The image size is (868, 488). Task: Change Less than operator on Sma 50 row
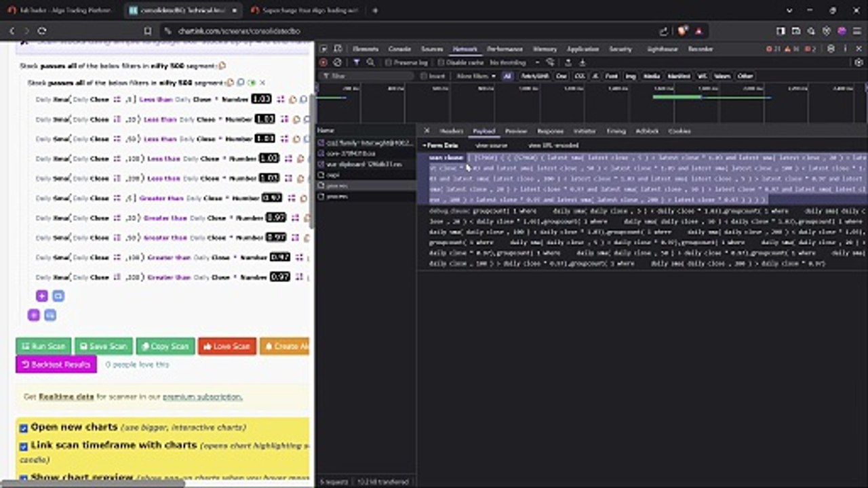point(160,138)
